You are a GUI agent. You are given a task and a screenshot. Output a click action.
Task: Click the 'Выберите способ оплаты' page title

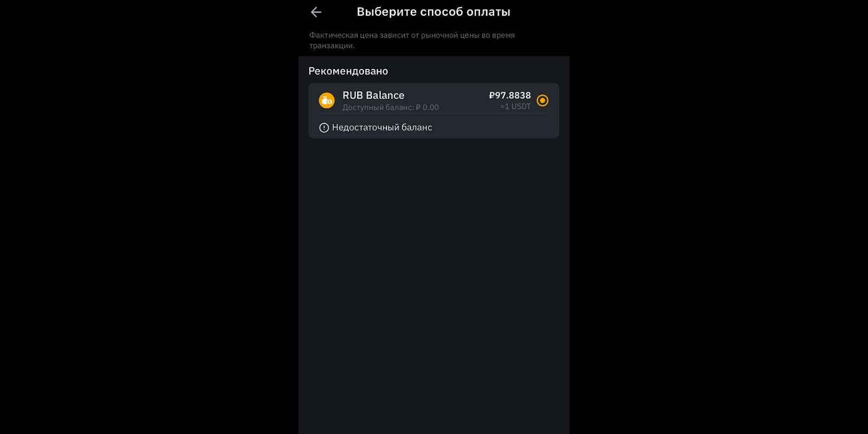[433, 12]
